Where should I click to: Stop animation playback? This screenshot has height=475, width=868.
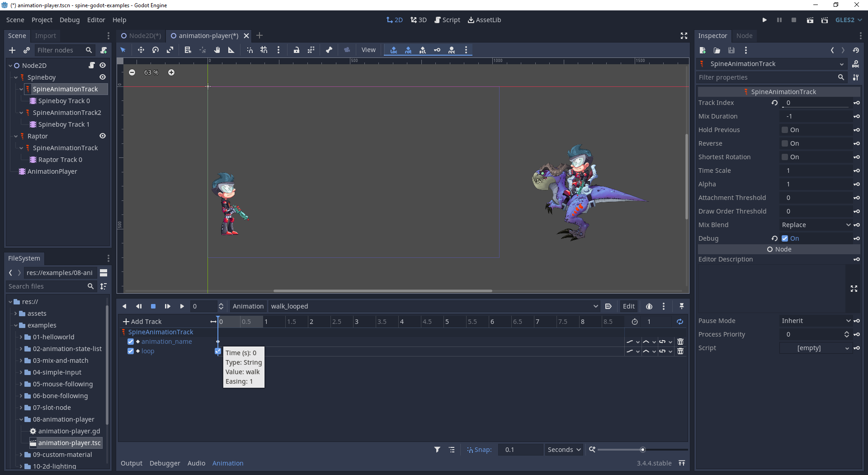(x=153, y=306)
